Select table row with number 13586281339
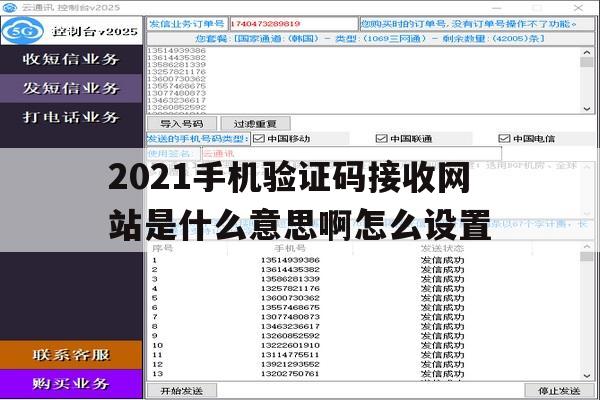This screenshot has height=400, width=600. click(364, 279)
